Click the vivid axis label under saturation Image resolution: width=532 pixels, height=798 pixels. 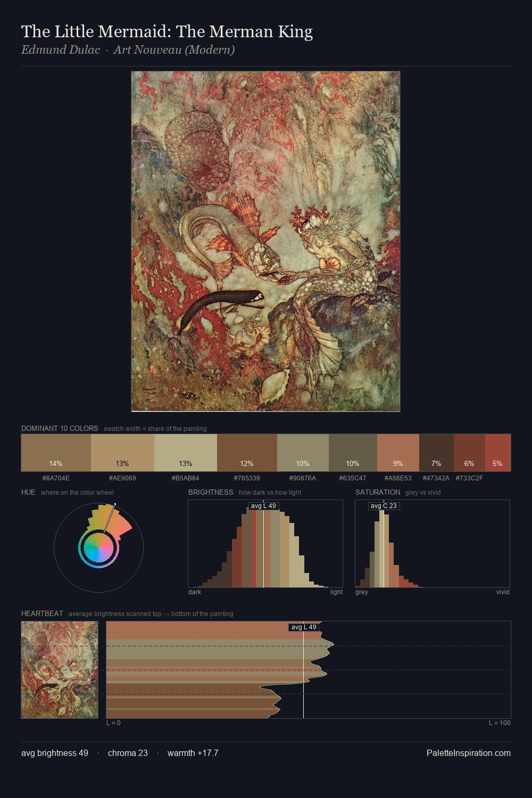point(503,592)
